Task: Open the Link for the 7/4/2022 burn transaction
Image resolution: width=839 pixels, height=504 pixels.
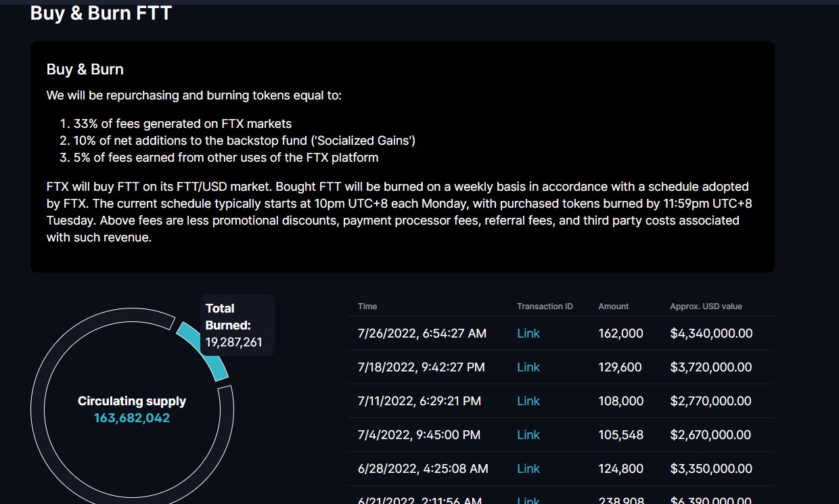Action: pyautogui.click(x=528, y=435)
